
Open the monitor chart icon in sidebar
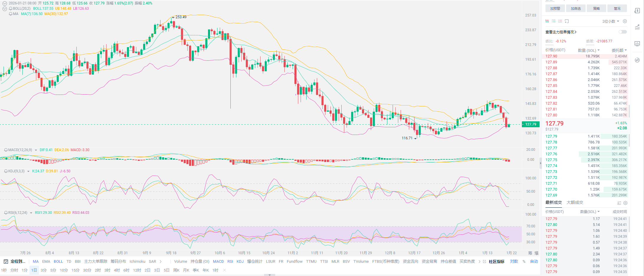637,44
